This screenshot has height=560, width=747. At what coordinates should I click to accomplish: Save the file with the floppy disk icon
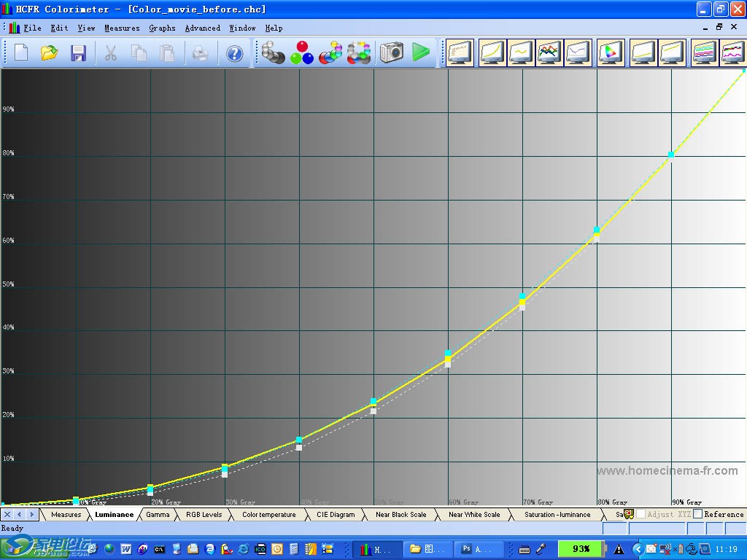click(78, 53)
